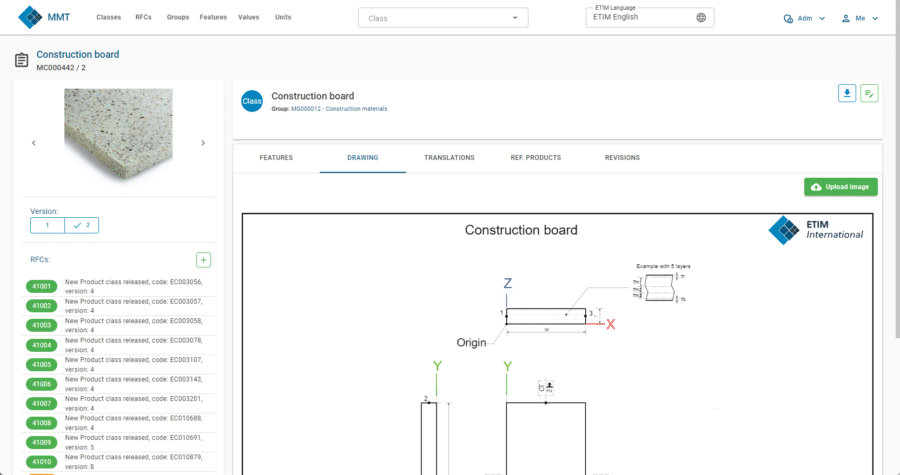
Task: Select version 1 toggle
Action: tap(48, 225)
